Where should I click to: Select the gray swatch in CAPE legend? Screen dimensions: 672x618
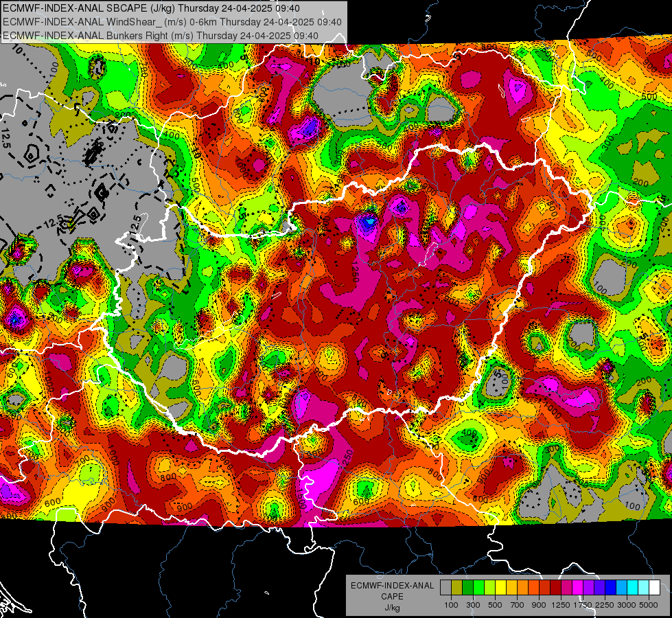[445, 588]
